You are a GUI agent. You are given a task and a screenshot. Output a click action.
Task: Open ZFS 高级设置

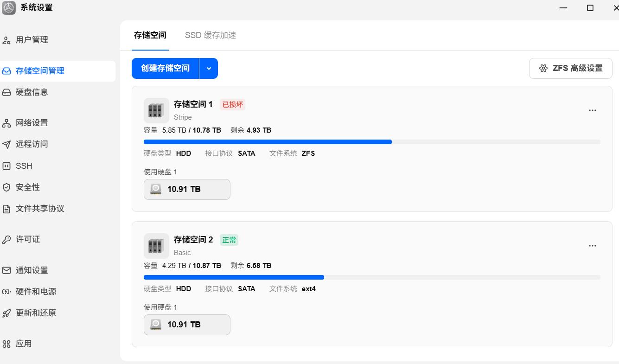571,69
